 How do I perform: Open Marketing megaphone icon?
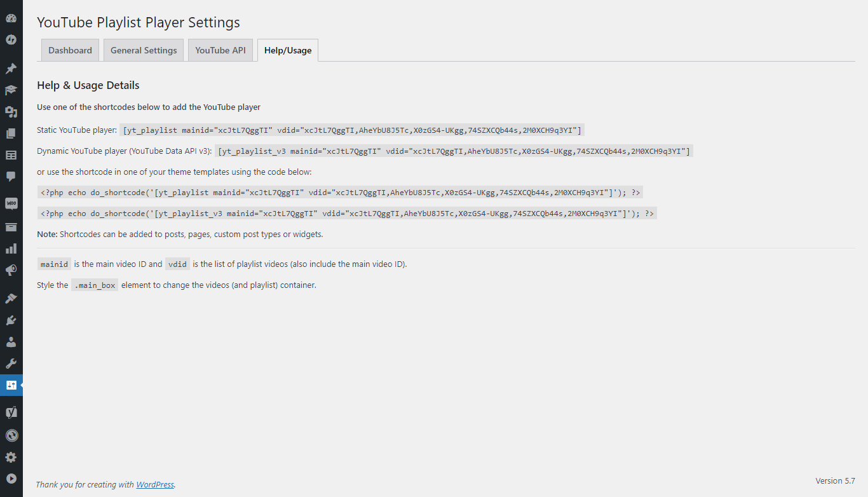tap(11, 270)
